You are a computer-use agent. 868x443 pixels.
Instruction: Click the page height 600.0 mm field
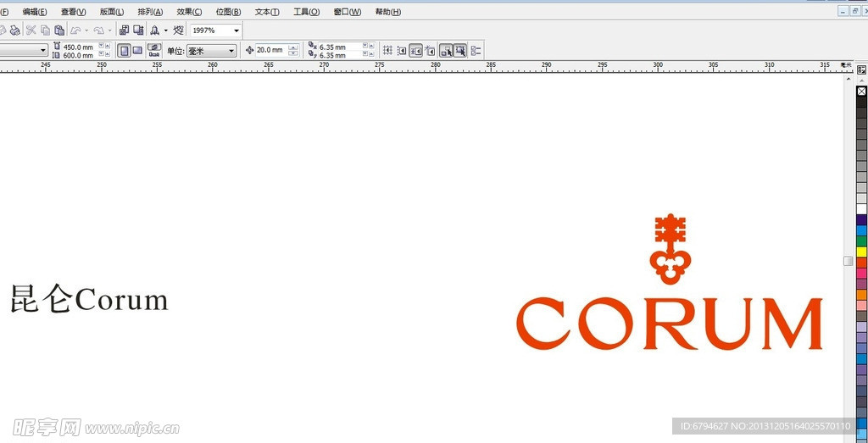coord(77,55)
